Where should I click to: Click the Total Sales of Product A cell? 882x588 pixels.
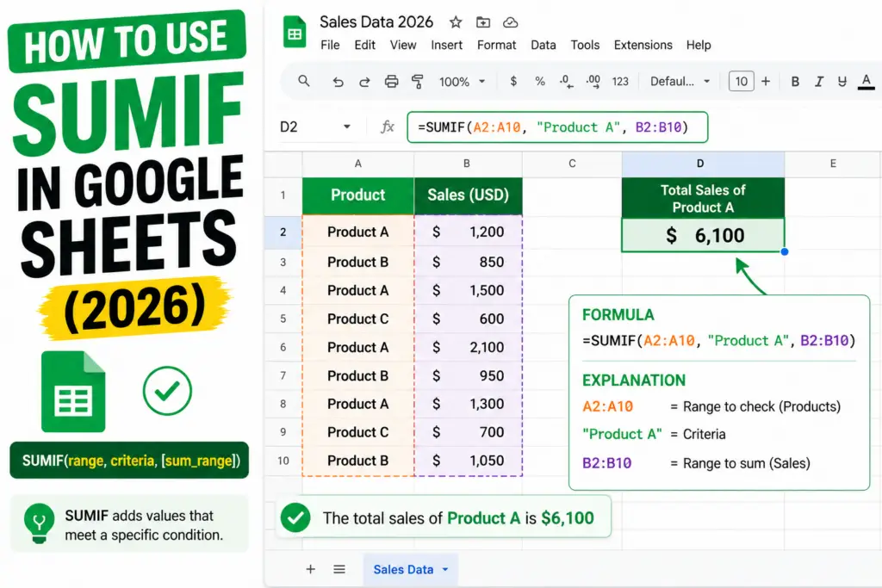pos(703,198)
